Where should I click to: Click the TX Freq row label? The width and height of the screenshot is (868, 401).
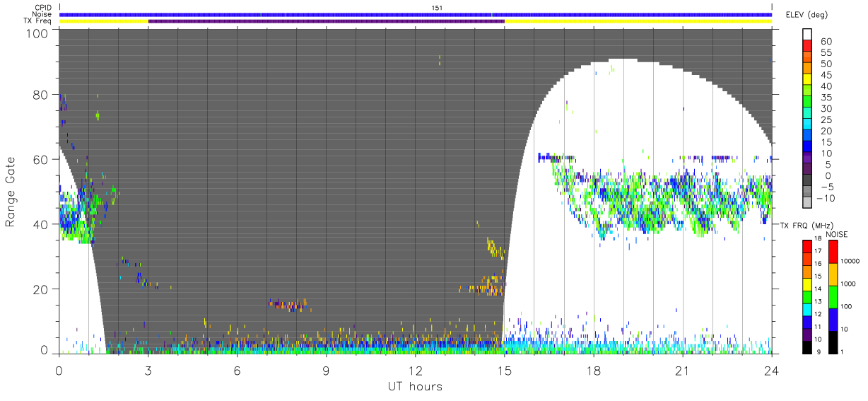tap(38, 21)
